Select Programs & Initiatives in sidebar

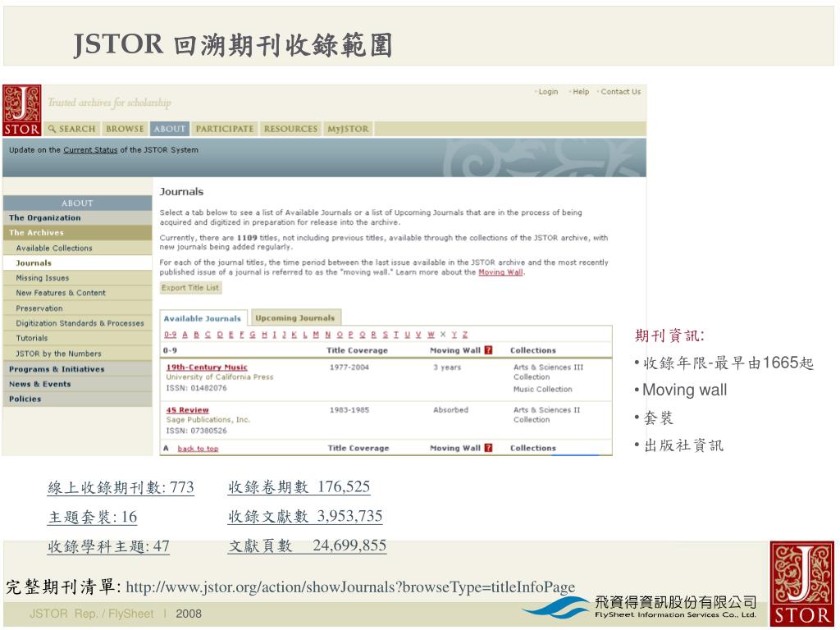pos(78,369)
